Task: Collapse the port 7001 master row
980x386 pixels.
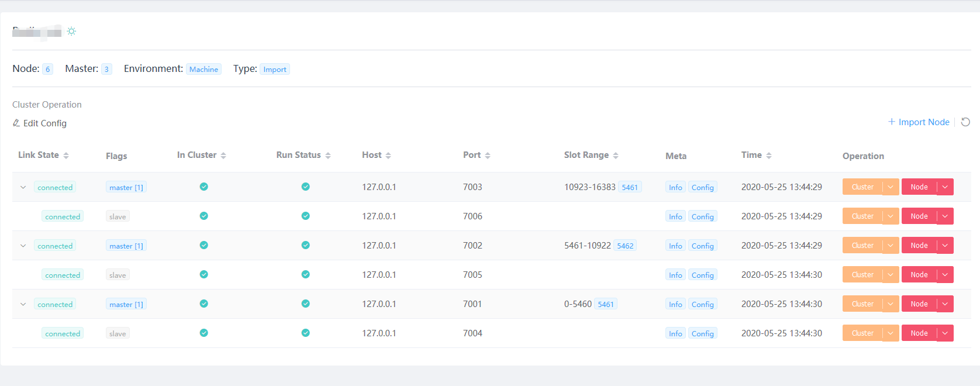Action: 23,304
